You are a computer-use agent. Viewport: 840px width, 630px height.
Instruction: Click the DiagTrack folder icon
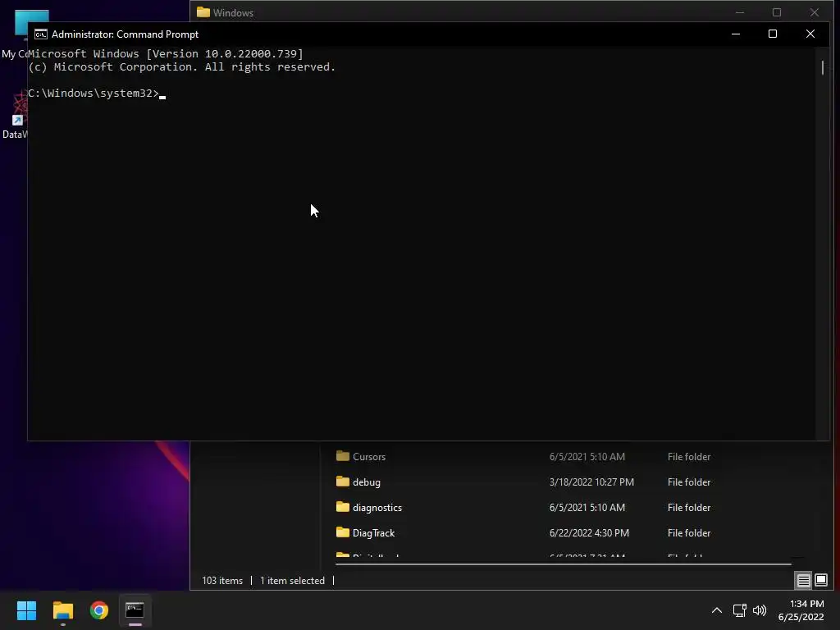pos(342,532)
